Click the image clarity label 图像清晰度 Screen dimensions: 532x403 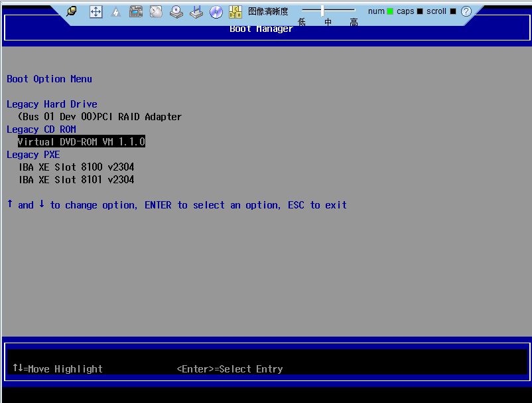pos(268,11)
